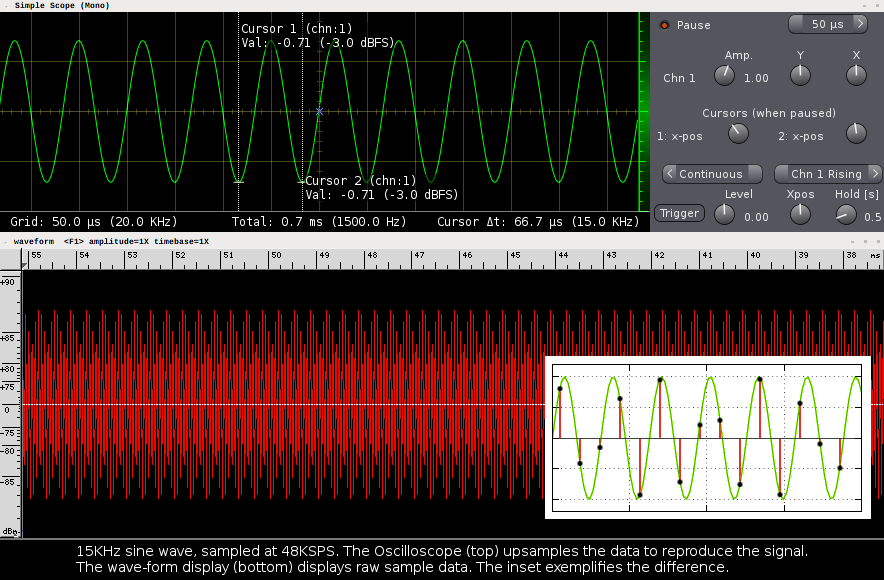Adjust the Chn 1 Y offset knob
The width and height of the screenshot is (884, 580).
point(800,75)
